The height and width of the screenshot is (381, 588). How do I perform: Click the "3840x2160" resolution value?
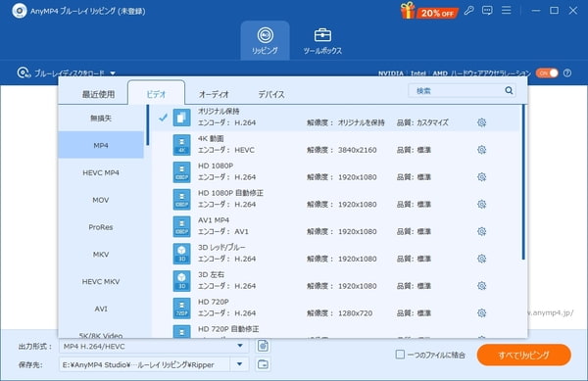[357, 150]
